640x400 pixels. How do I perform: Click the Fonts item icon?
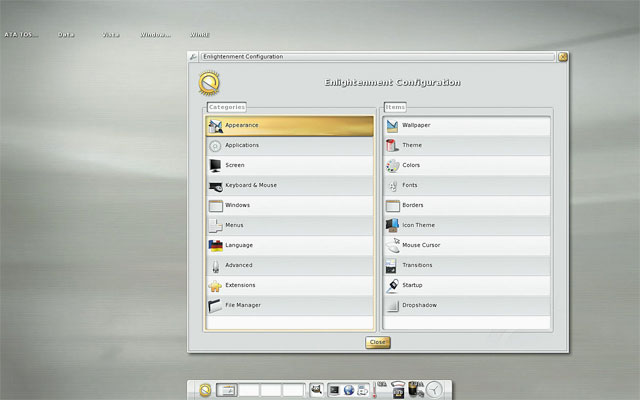click(393, 186)
